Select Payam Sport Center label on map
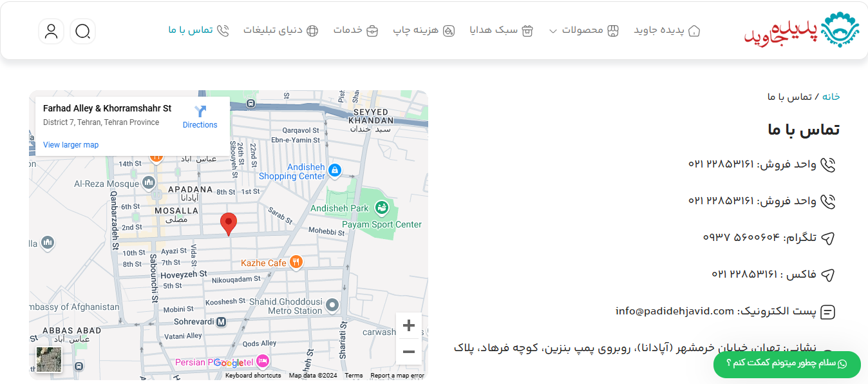 pos(382,225)
